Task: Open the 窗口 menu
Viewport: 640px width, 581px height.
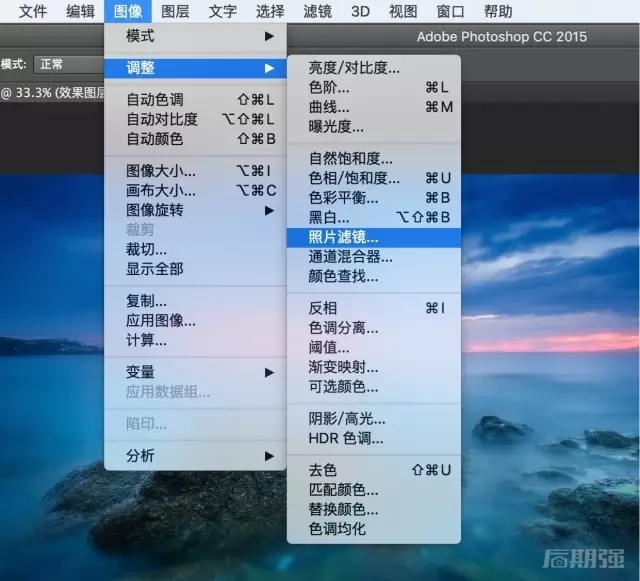Action: click(450, 11)
